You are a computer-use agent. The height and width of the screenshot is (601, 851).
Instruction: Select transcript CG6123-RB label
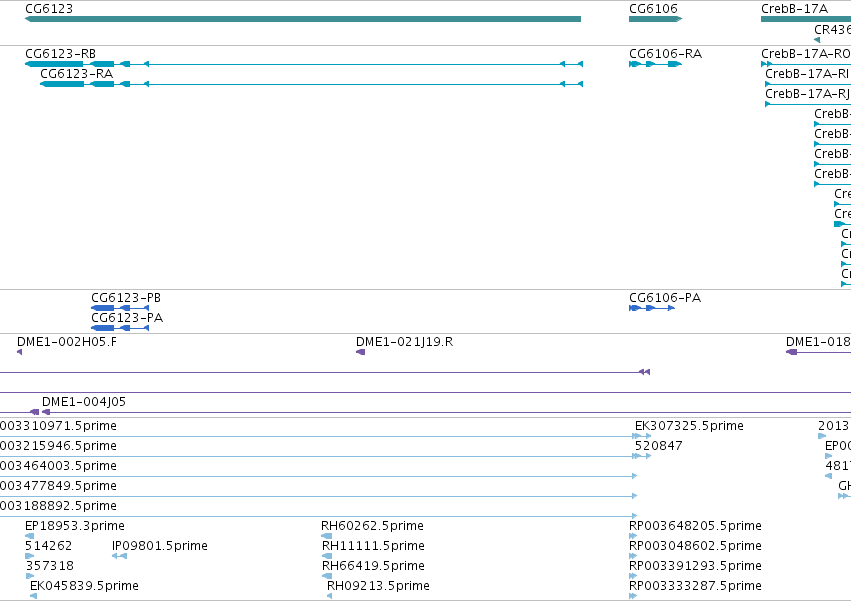[60, 54]
